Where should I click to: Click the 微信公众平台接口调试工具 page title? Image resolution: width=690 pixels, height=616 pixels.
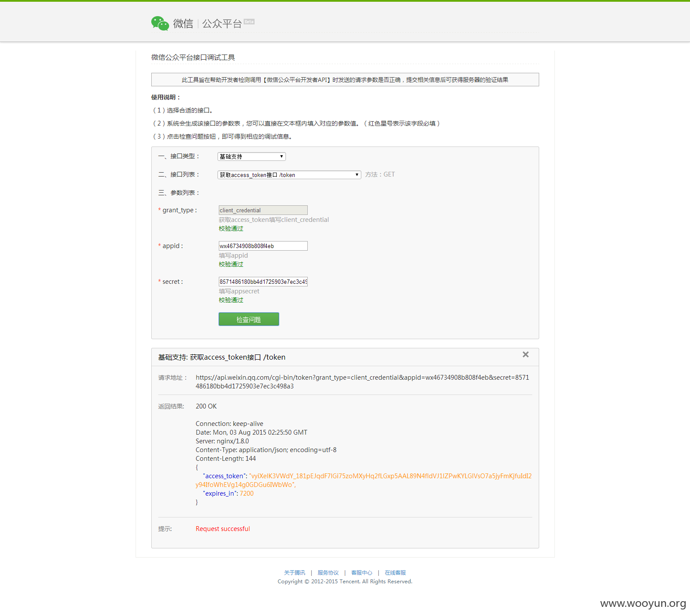(193, 58)
